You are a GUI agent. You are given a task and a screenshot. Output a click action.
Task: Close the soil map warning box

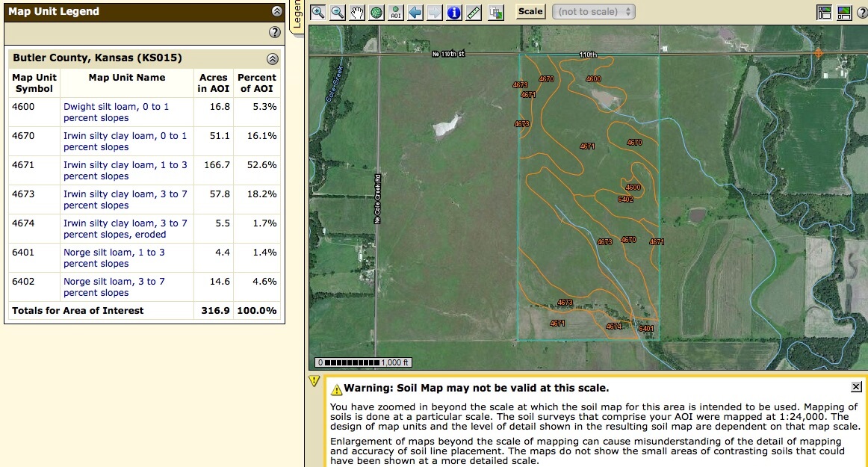click(856, 387)
